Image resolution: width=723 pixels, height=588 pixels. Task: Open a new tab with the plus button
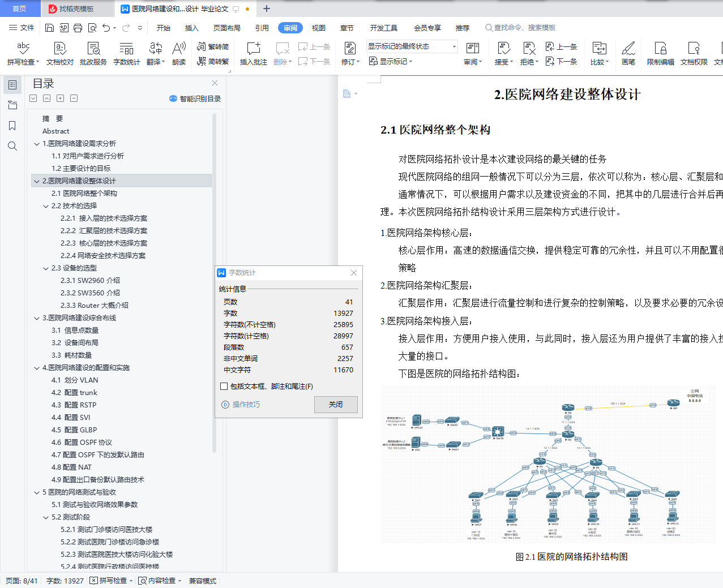tap(267, 8)
